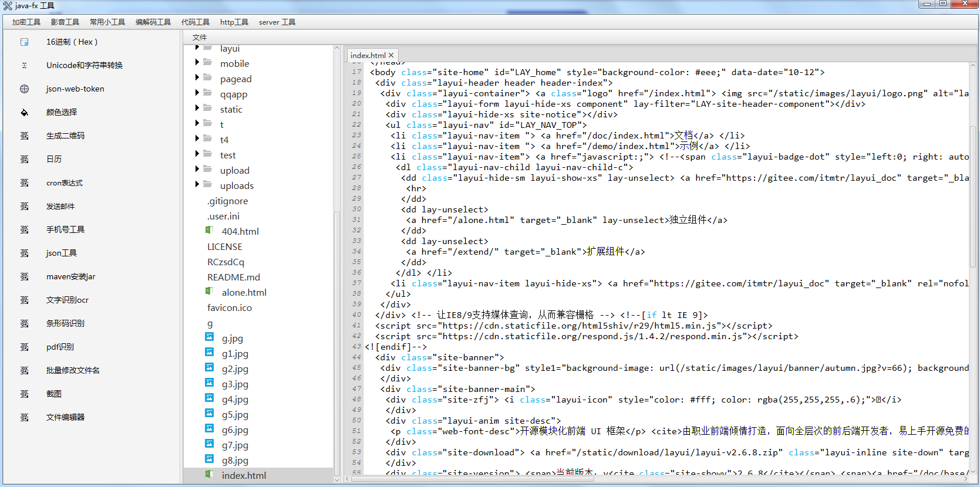Switch to the index.html tab
Image resolution: width=980 pixels, height=487 pixels.
pos(368,55)
